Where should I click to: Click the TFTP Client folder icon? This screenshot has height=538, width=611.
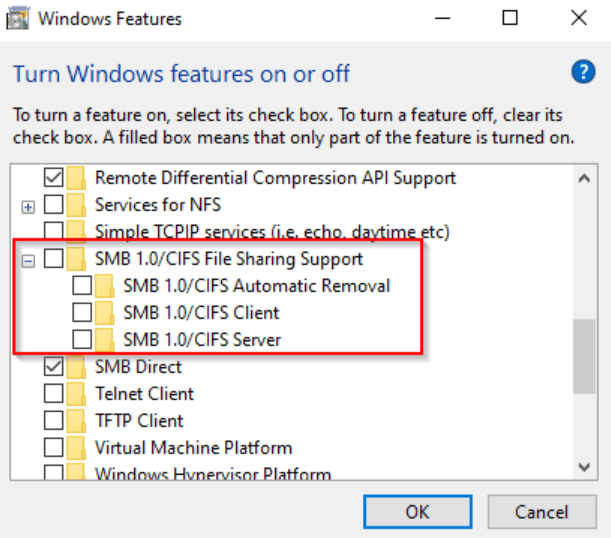tap(77, 421)
